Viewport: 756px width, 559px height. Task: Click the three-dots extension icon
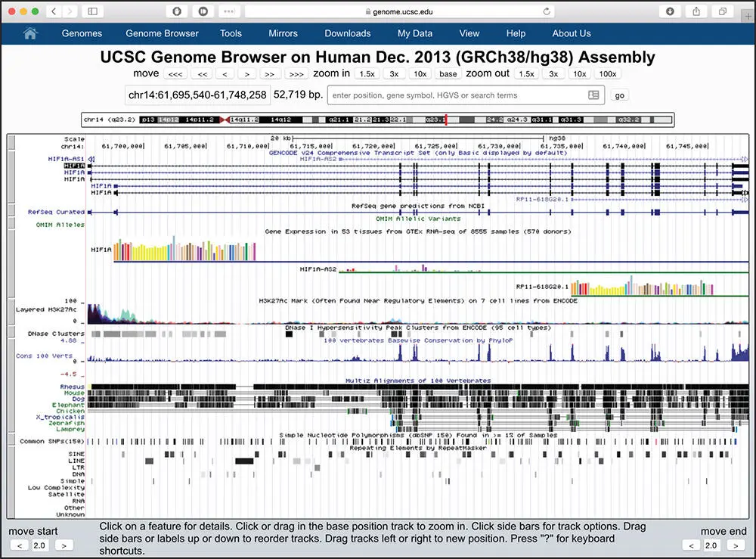click(x=229, y=11)
